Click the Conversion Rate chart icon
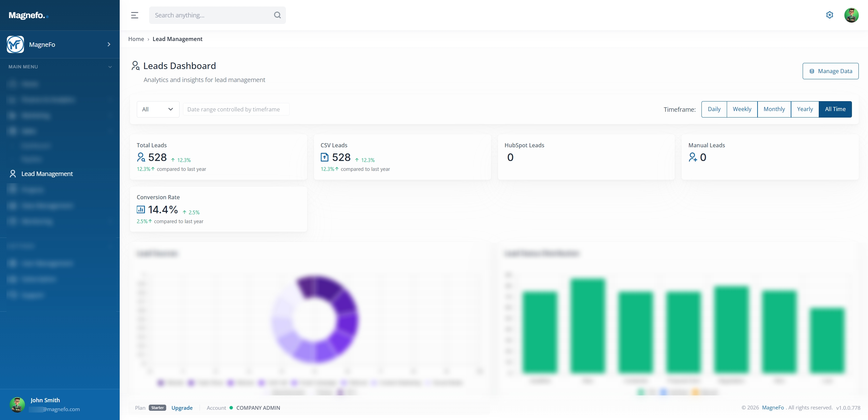This screenshot has height=420, width=868. [x=141, y=209]
